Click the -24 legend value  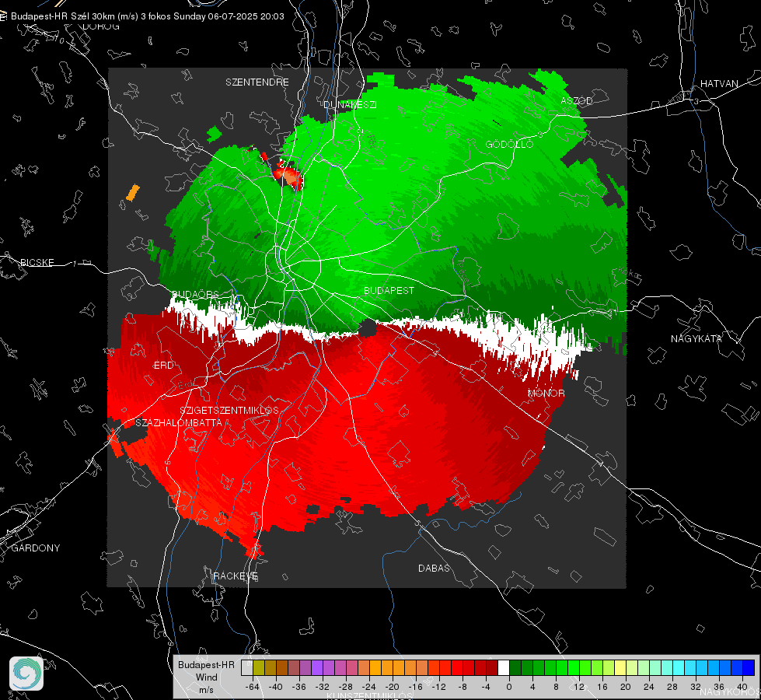pyautogui.click(x=369, y=687)
